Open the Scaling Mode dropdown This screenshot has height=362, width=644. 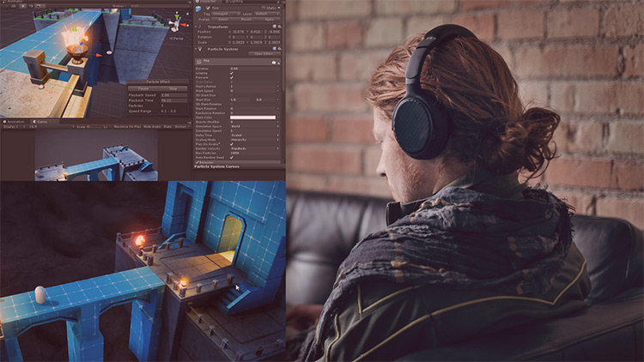255,140
